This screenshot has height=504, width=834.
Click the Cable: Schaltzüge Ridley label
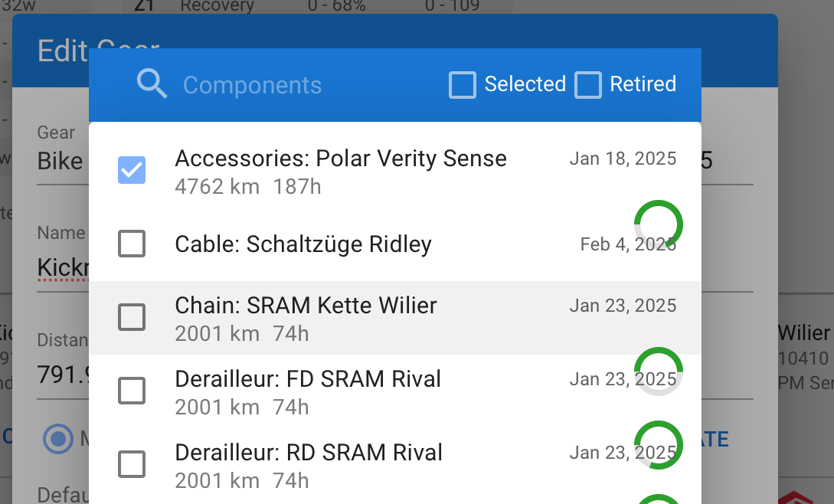[303, 244]
